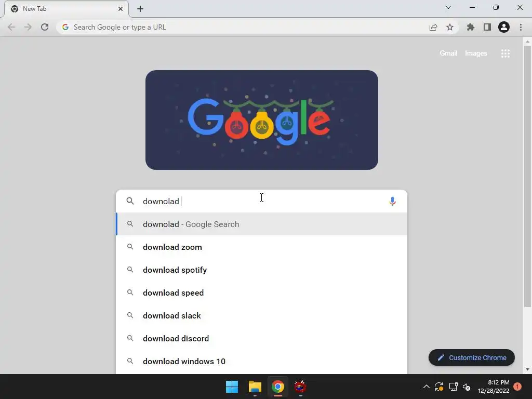The width and height of the screenshot is (532, 399).
Task: Click the network display tray icon
Action: click(x=453, y=387)
